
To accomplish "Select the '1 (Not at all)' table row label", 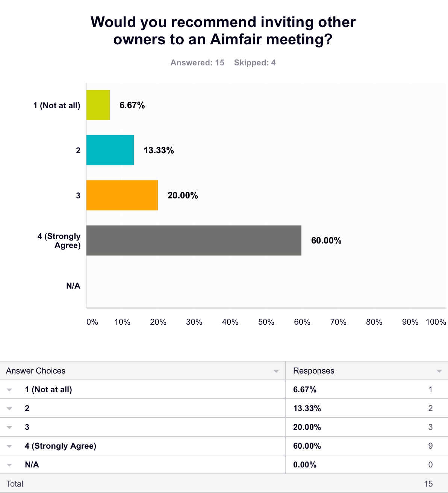I will pyautogui.click(x=48, y=390).
